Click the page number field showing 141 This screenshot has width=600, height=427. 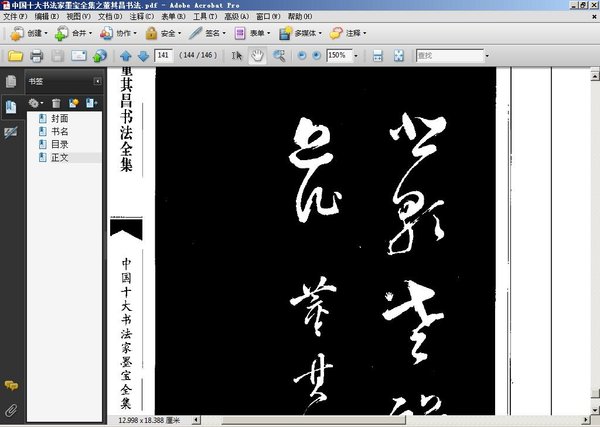(163, 56)
